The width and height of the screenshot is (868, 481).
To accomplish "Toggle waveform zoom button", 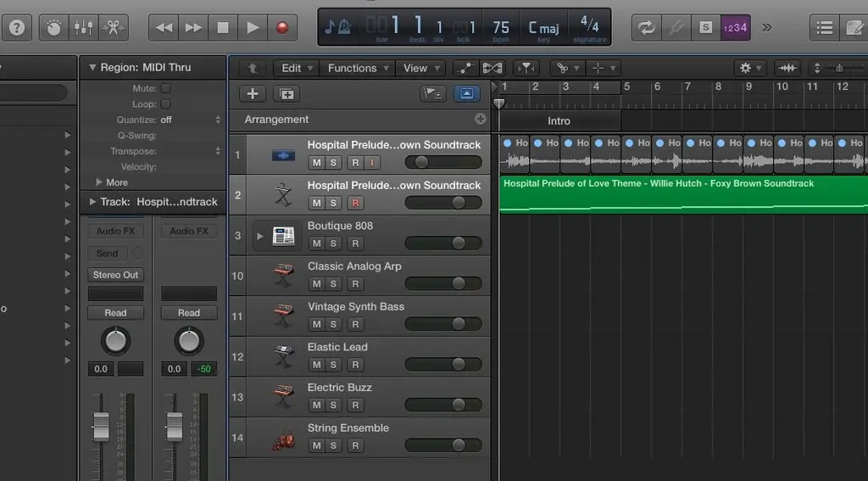I will (787, 68).
